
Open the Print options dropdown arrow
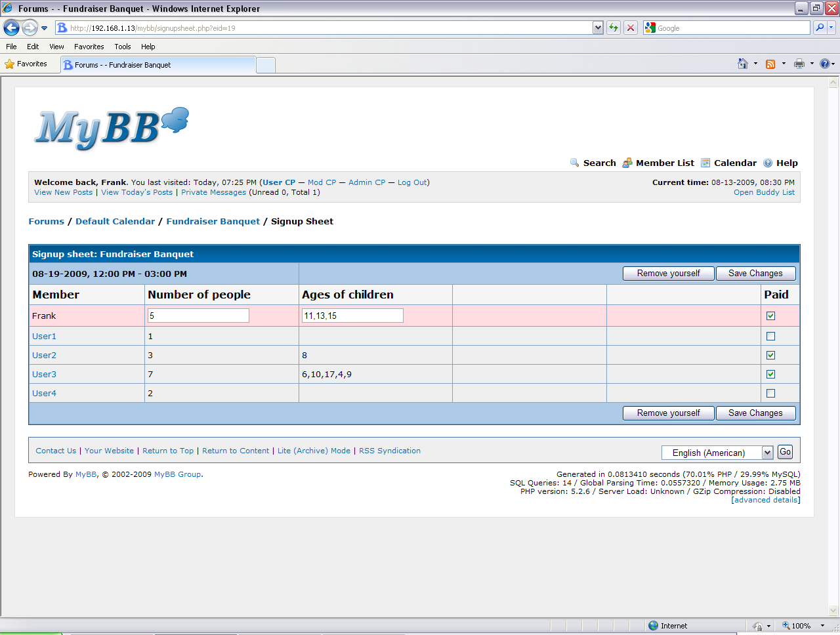[812, 64]
